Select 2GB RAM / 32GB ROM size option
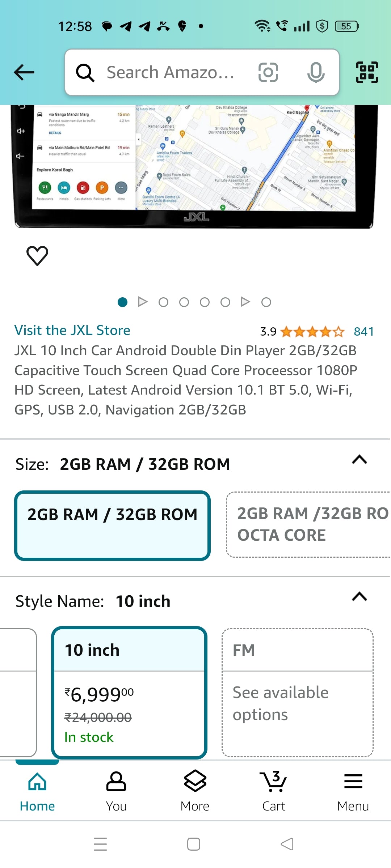Viewport: 391px width, 868px height. (112, 525)
